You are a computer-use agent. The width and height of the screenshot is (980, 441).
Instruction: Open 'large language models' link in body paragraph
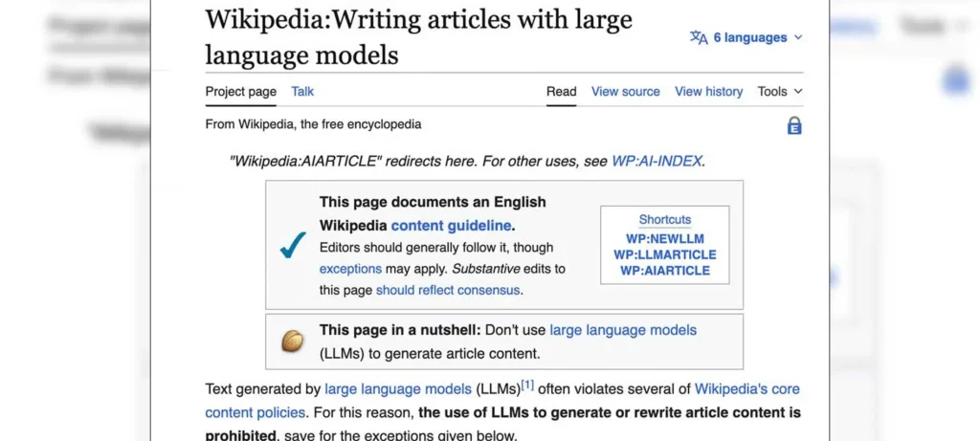coord(397,389)
